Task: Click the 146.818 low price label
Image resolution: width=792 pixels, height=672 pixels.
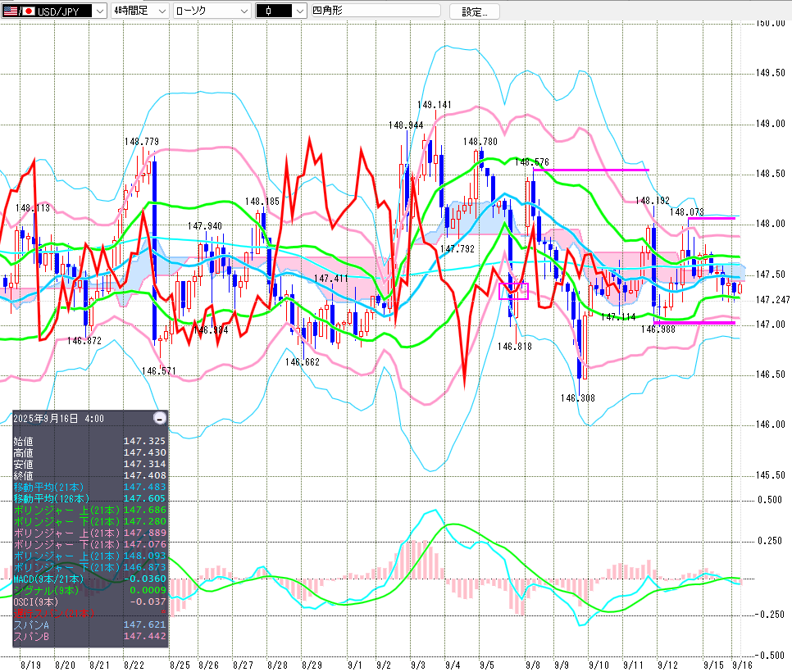Action: pyautogui.click(x=515, y=347)
